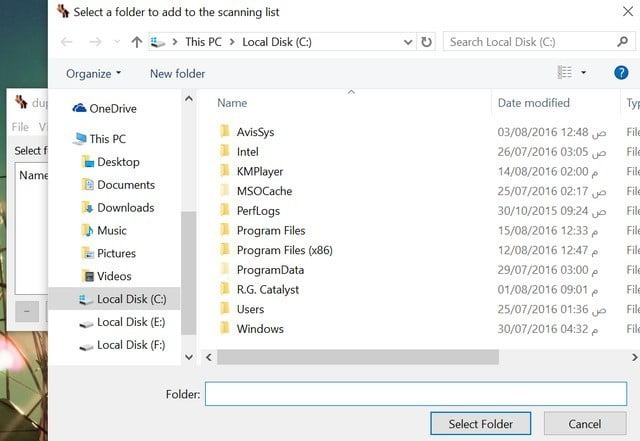This screenshot has width=640, height=441.
Task: Expand the address bar history dropdown
Action: (x=408, y=42)
